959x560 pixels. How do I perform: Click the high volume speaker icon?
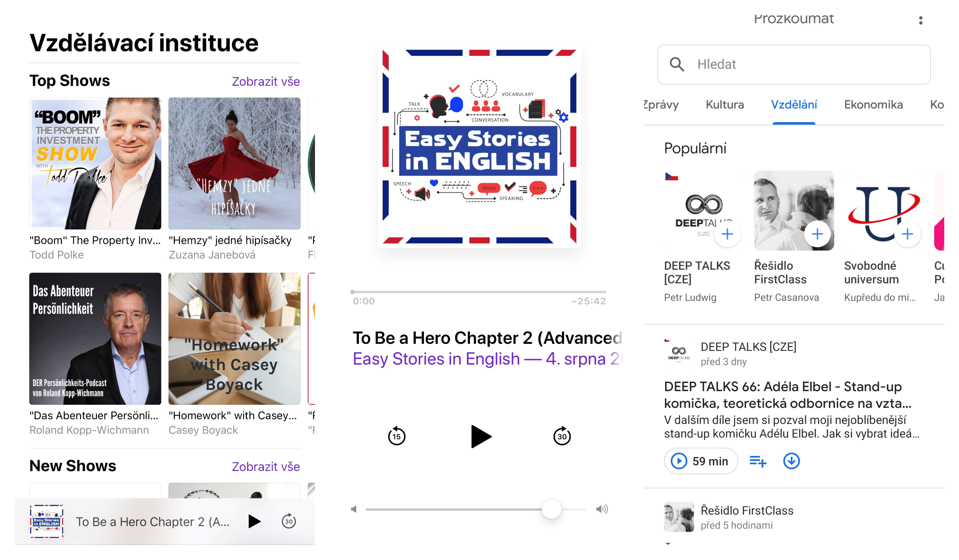[601, 509]
